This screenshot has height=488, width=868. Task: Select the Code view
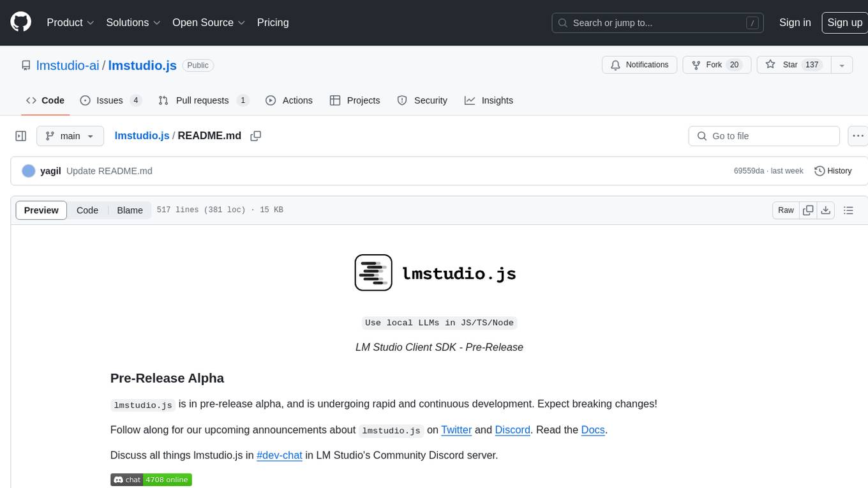(x=87, y=210)
